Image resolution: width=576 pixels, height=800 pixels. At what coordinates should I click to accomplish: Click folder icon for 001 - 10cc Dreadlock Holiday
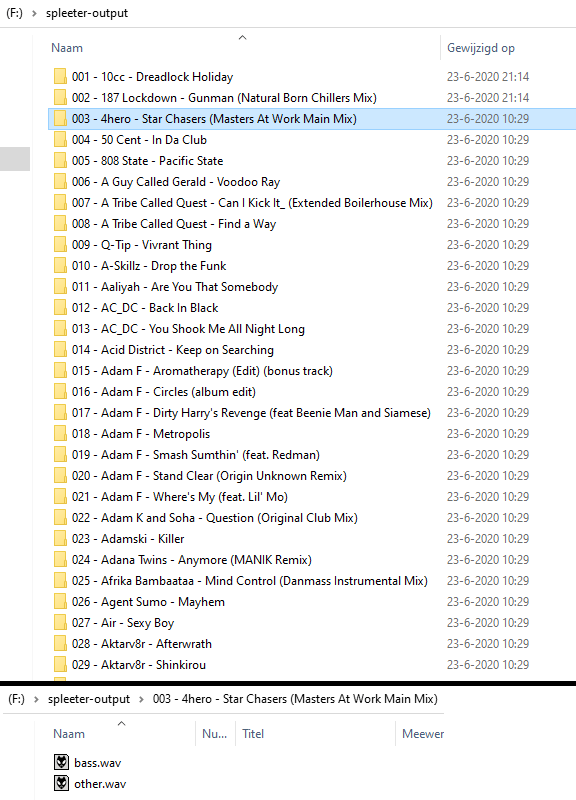(60, 77)
